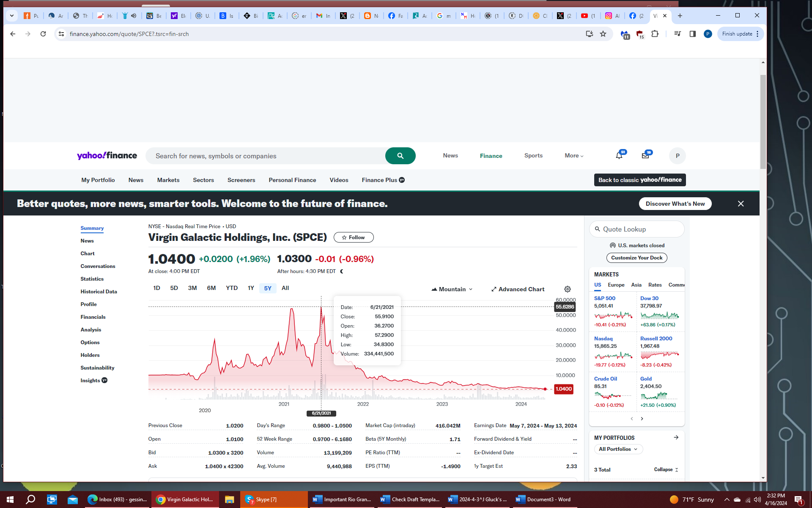812x508 pixels.
Task: Select the 1Y chart range
Action: 251,288
